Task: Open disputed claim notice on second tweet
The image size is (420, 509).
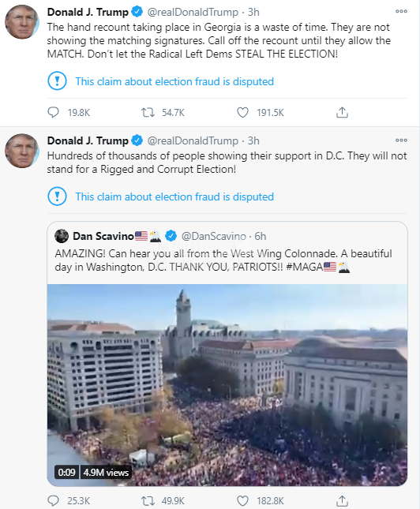Action: click(174, 196)
